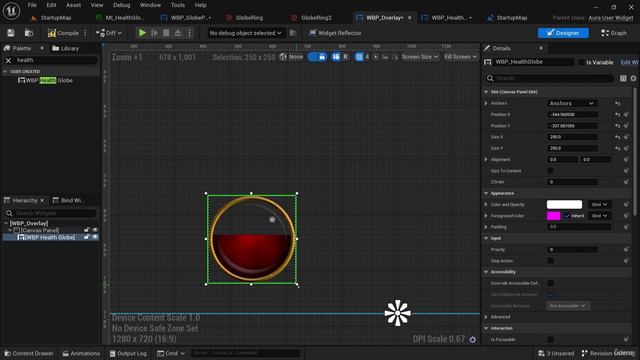Toggle visibility eye for WBP Health Globe
This screenshot has height=360, width=640.
pos(95,237)
